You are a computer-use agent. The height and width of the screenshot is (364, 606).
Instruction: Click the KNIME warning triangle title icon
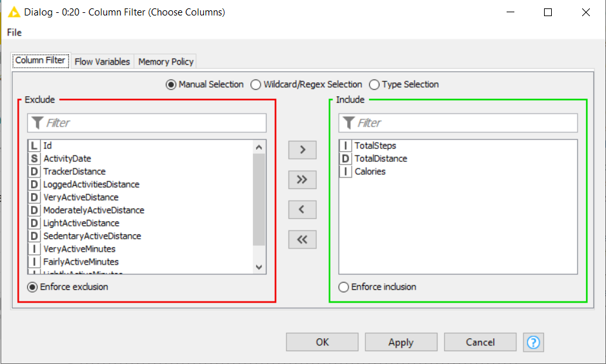point(14,12)
